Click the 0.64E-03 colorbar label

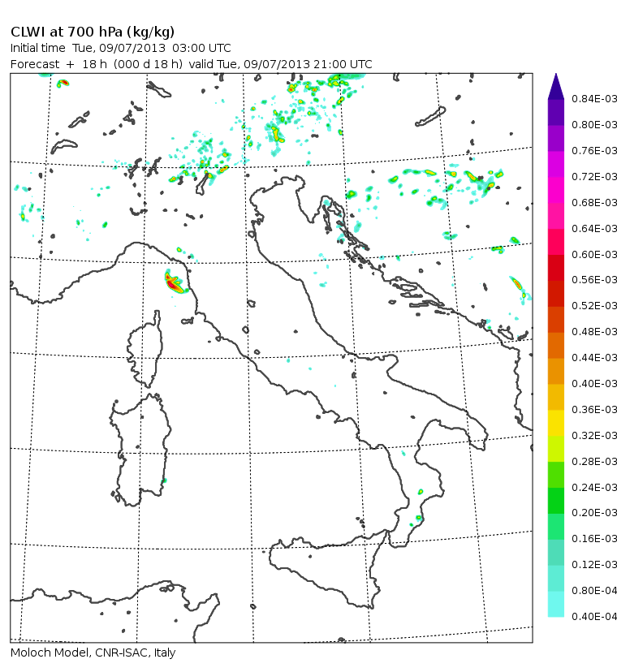point(594,228)
